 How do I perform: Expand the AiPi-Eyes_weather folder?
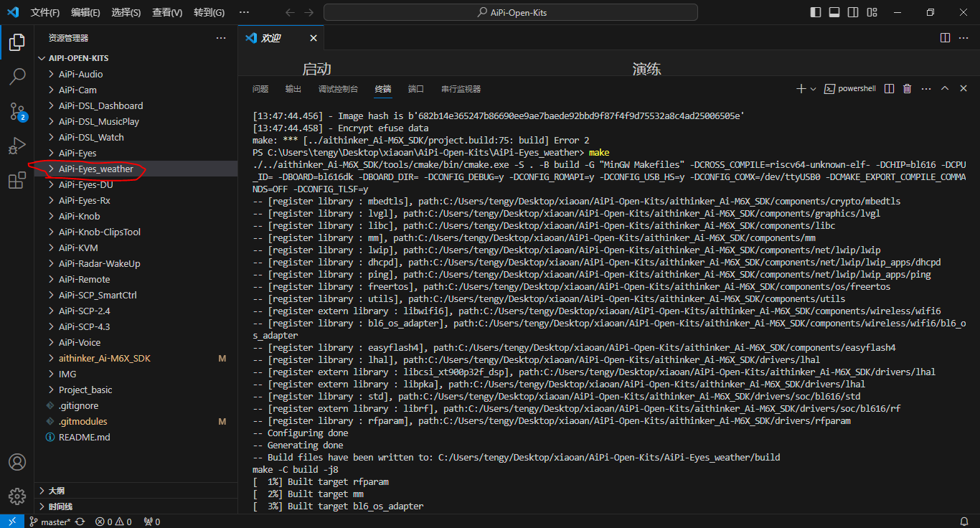point(136,169)
